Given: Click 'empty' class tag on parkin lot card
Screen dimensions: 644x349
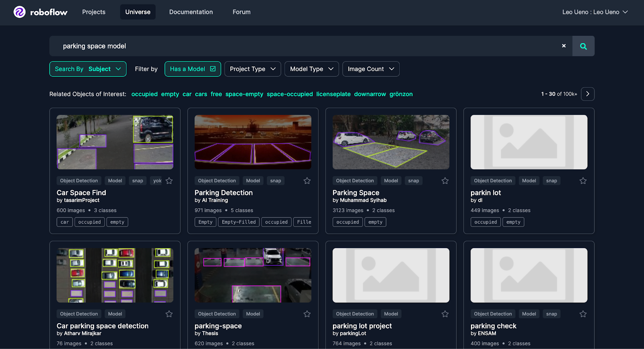Looking at the screenshot, I should (513, 222).
